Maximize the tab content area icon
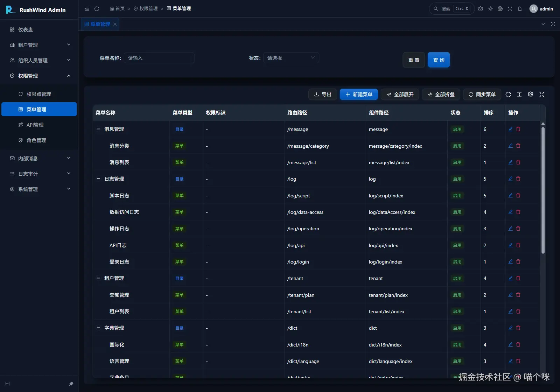 (553, 24)
